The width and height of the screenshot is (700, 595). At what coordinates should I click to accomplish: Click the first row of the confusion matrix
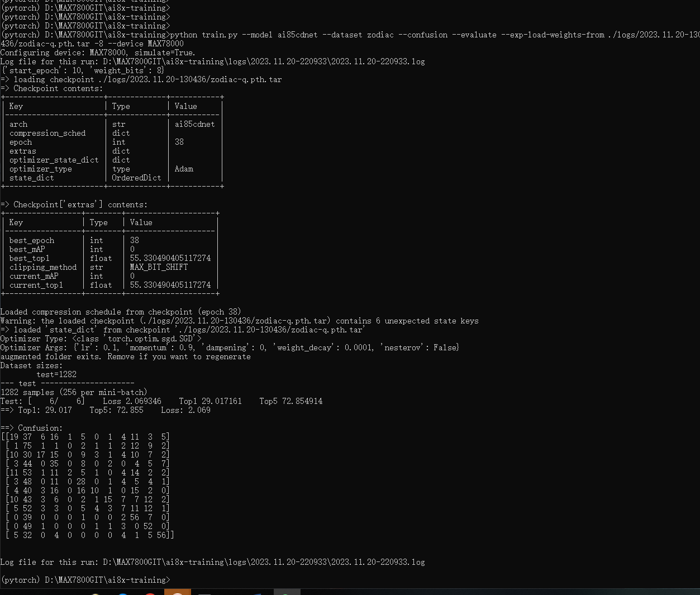pyautogui.click(x=85, y=437)
